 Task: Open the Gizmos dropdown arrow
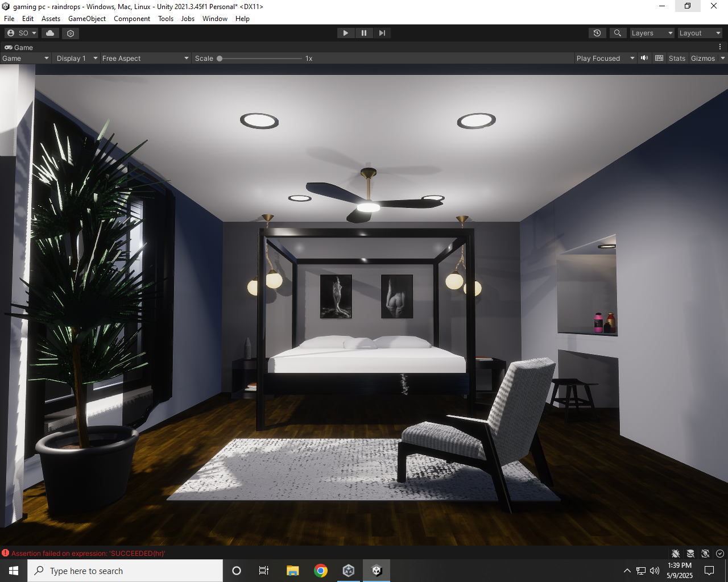723,58
